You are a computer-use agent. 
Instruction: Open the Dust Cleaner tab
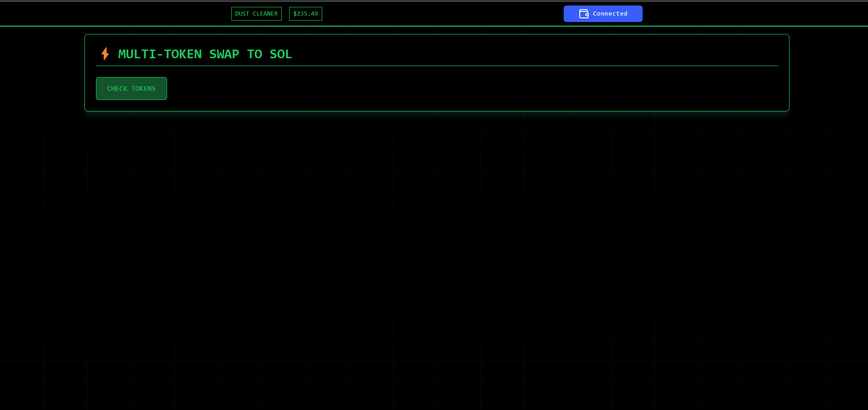pos(257,14)
